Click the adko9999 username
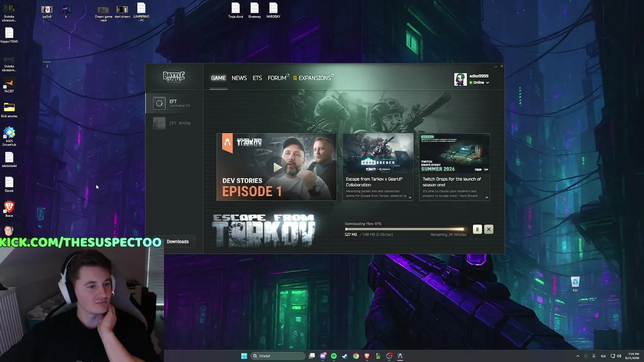The height and width of the screenshot is (362, 644). [x=478, y=76]
